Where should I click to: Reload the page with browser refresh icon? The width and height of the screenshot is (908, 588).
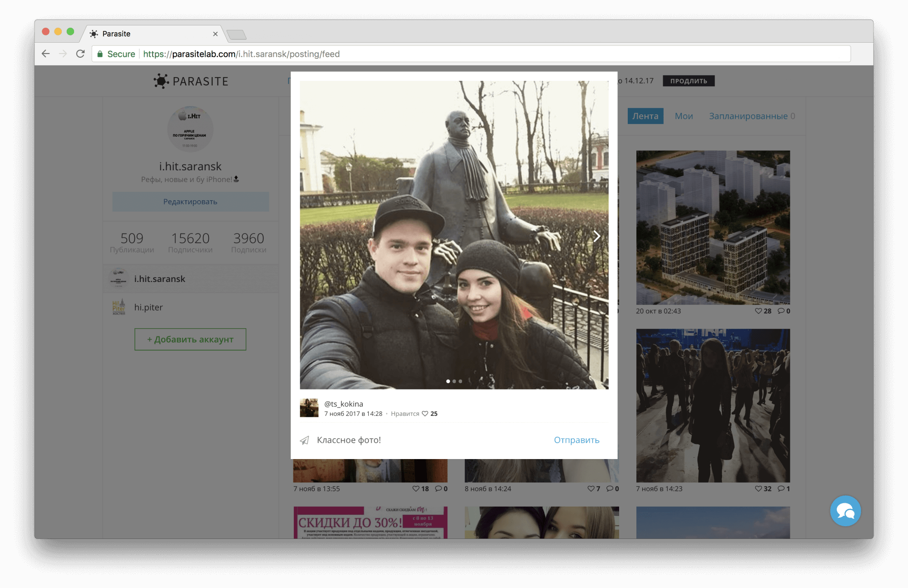point(80,54)
